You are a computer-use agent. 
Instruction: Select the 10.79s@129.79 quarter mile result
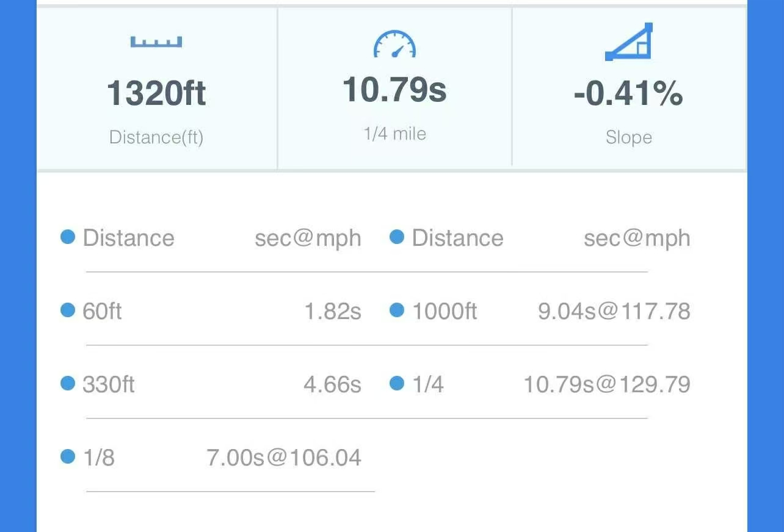pyautogui.click(x=607, y=384)
